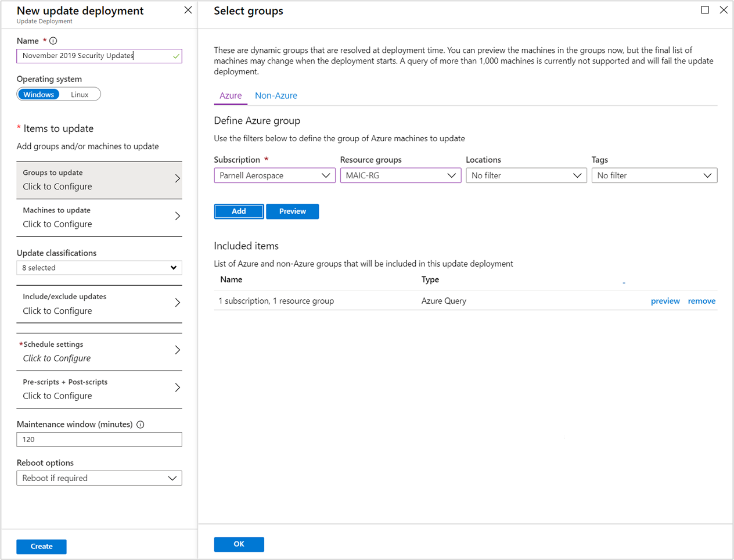The height and width of the screenshot is (560, 734).
Task: Switch to the Non-Azure tab
Action: point(276,96)
